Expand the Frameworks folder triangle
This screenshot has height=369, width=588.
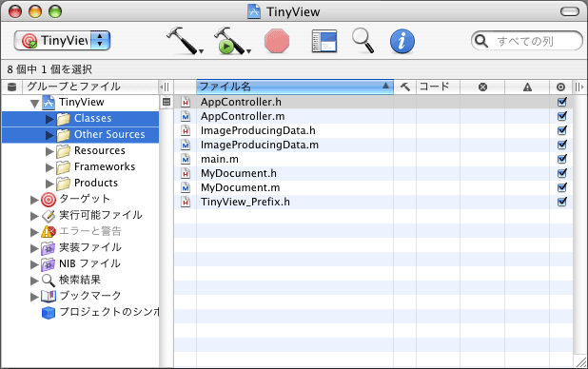point(49,167)
